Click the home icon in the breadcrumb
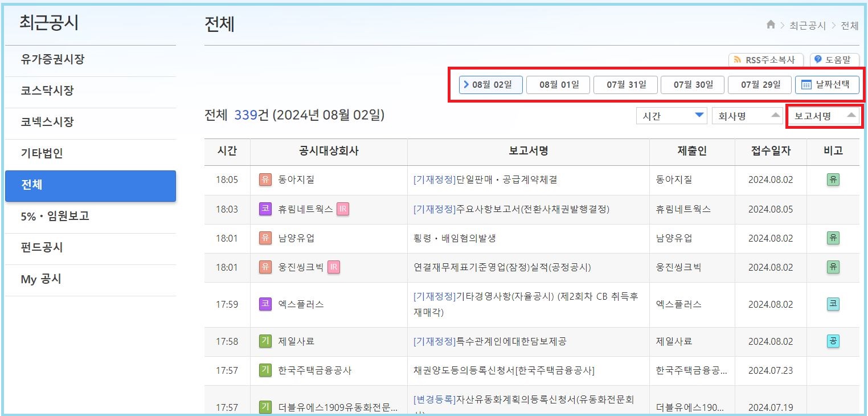Image resolution: width=868 pixels, height=416 pixels. [770, 25]
